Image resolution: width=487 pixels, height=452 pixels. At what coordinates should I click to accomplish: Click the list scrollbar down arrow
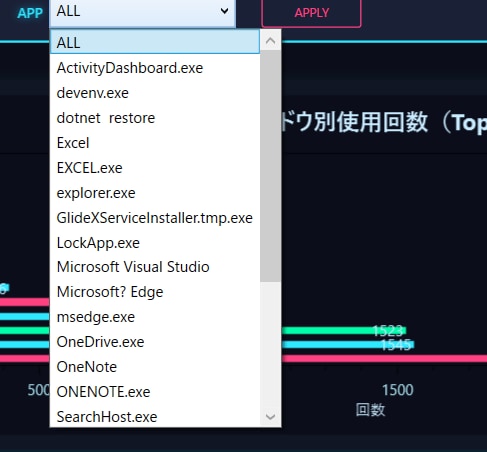coord(270,417)
